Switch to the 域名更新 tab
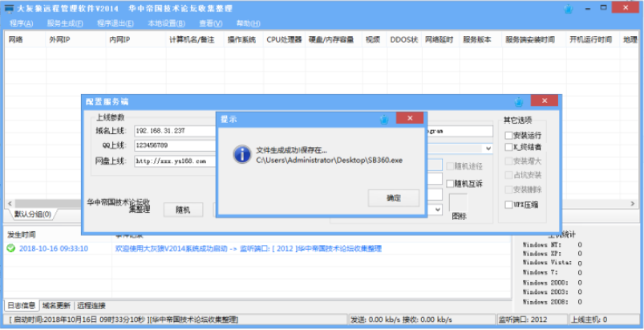 click(56, 305)
